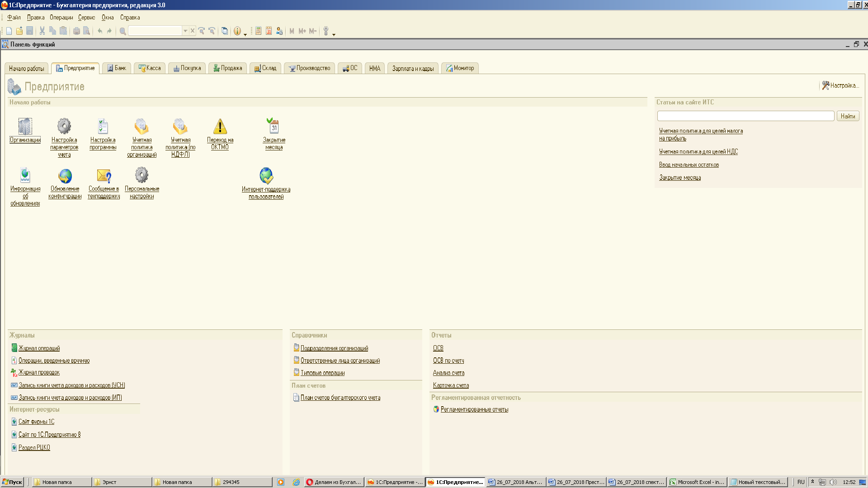Screen dimensions: 868x488
Task: Open План счетов бухгалтерского учета link
Action: pyautogui.click(x=340, y=398)
